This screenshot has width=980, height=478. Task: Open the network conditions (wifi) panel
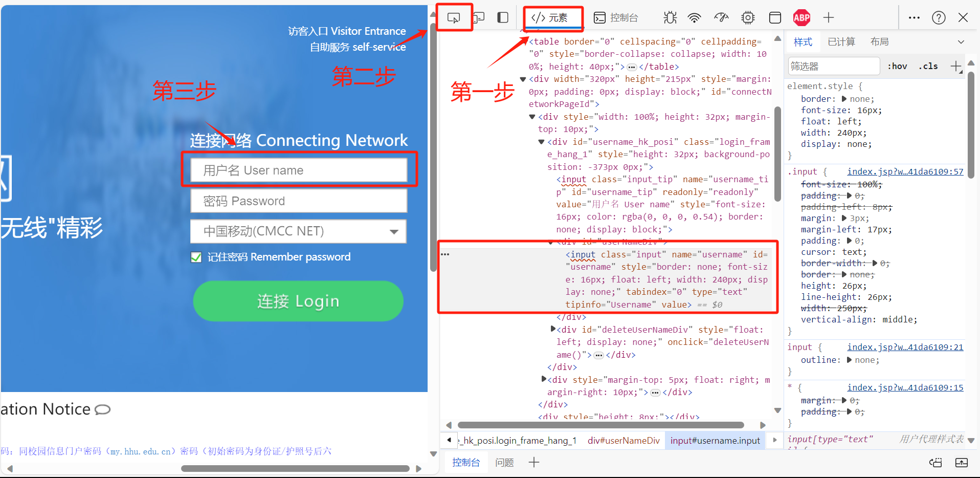(694, 17)
